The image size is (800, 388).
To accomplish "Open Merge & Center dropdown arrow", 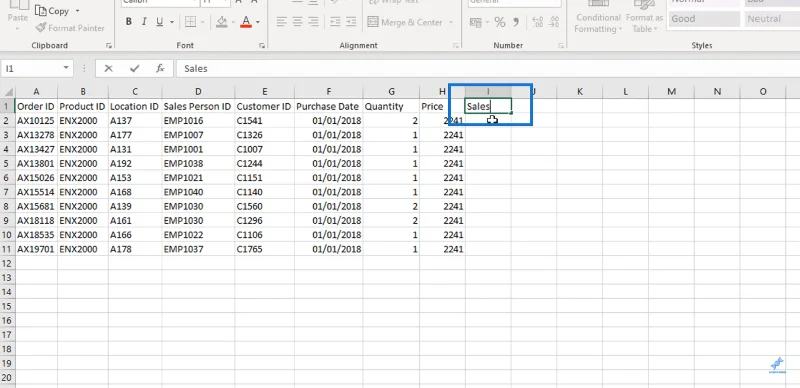I will (451, 22).
